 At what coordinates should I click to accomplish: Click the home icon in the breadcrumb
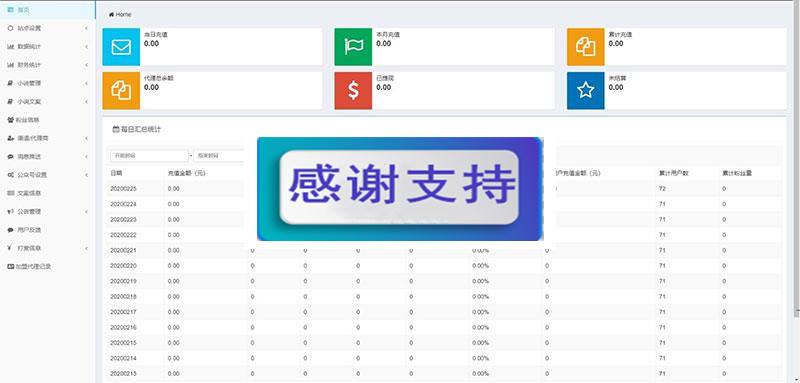tap(111, 15)
